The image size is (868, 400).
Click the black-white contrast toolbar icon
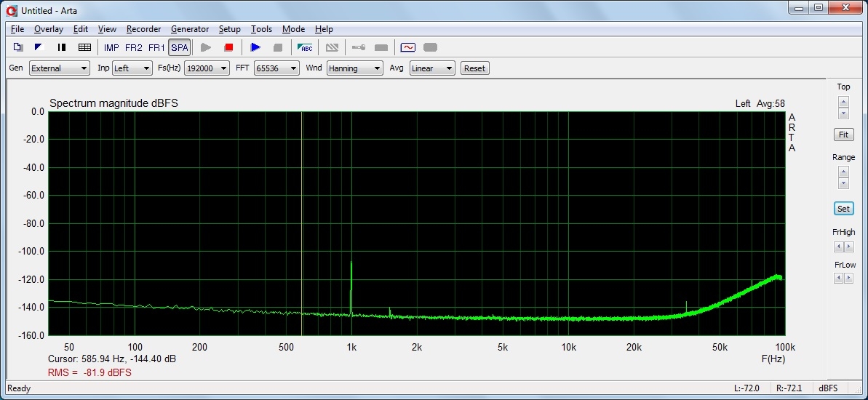(x=39, y=47)
